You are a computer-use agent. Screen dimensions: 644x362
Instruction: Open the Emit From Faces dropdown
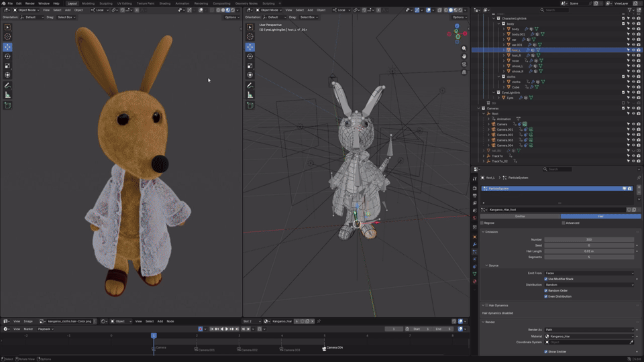point(590,273)
